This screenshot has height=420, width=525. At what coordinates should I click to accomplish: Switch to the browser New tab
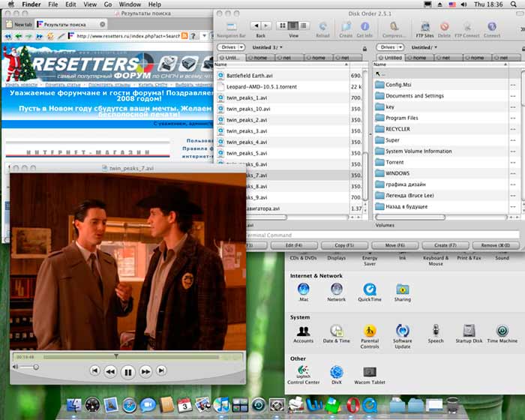pyautogui.click(x=19, y=25)
